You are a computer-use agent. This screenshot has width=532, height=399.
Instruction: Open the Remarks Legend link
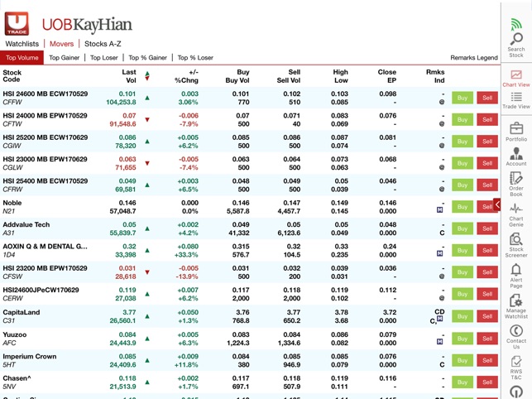tap(474, 58)
